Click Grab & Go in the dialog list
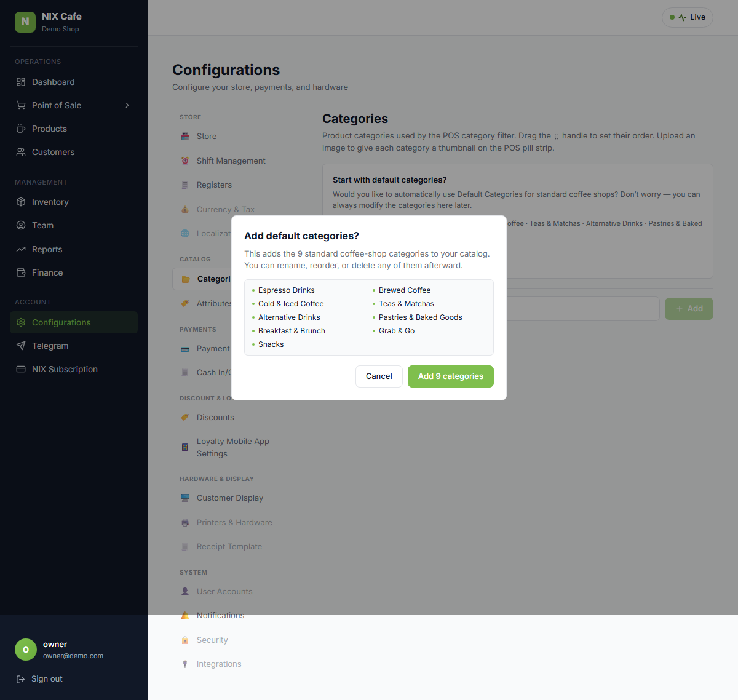The width and height of the screenshot is (738, 700). (x=397, y=331)
